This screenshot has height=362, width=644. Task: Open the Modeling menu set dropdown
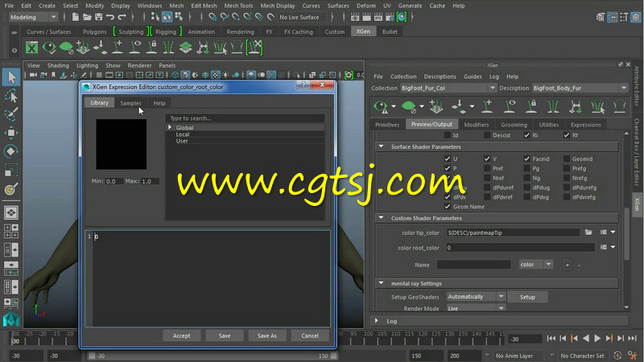(33, 17)
